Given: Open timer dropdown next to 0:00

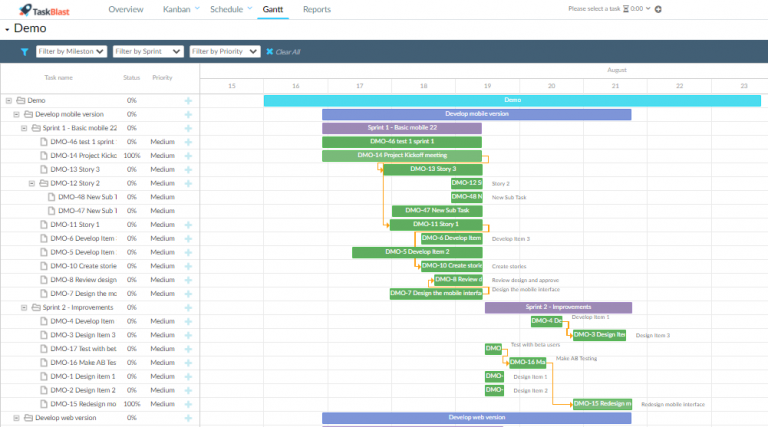Looking at the screenshot, I should [x=648, y=8].
